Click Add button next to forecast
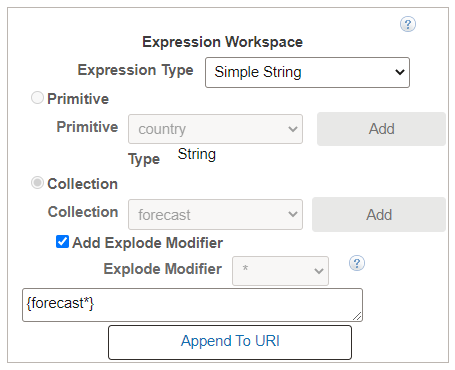Viewport: 455px width, 370px height. pos(379,215)
